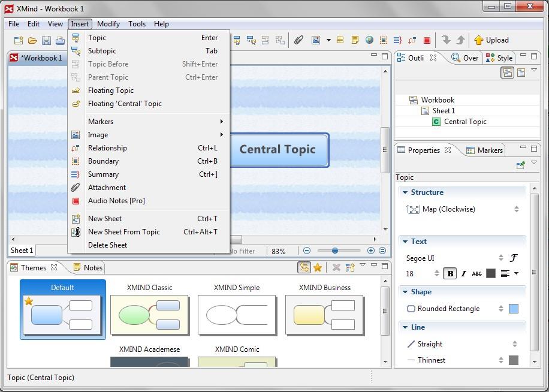This screenshot has height=392, width=549.
Task: Click the globe Hyperlink toolbar icon
Action: pyautogui.click(x=369, y=40)
